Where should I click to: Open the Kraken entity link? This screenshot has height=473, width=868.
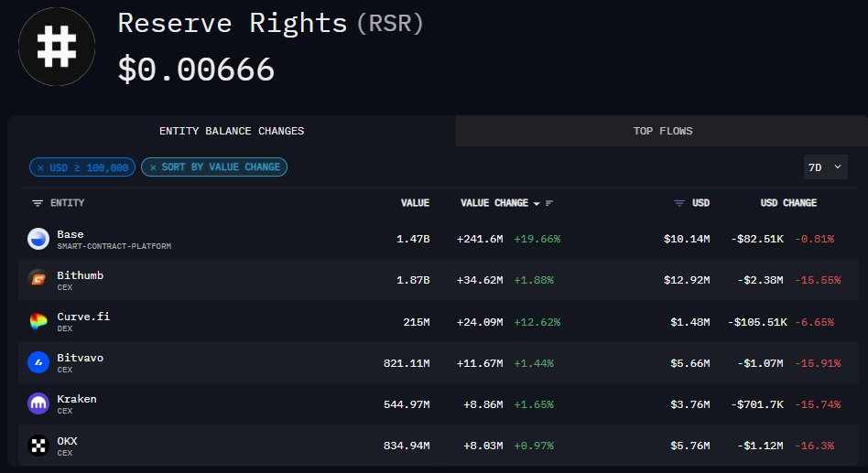point(76,399)
